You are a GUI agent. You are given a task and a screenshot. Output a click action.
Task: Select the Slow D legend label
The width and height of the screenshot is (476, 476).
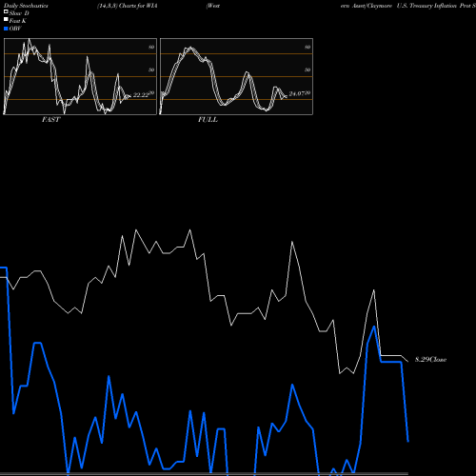coord(19,13)
